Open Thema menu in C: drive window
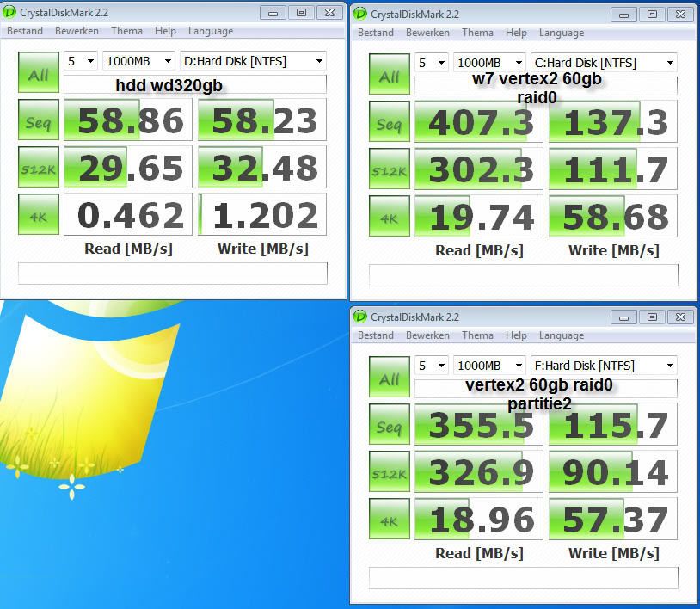The height and width of the screenshot is (609, 700). click(x=477, y=33)
